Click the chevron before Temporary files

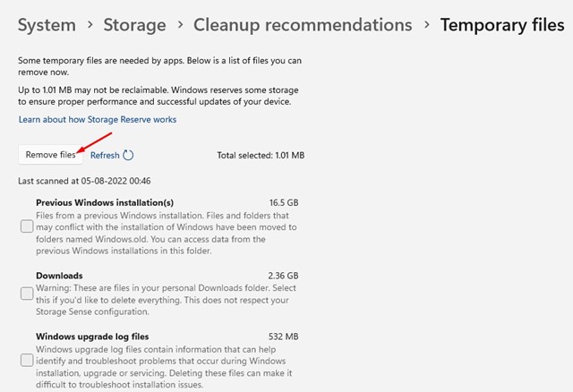[x=426, y=25]
